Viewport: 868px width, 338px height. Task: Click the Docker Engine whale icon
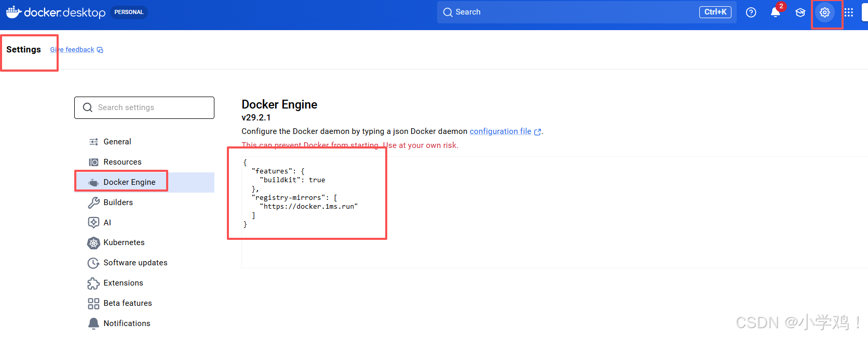(93, 182)
